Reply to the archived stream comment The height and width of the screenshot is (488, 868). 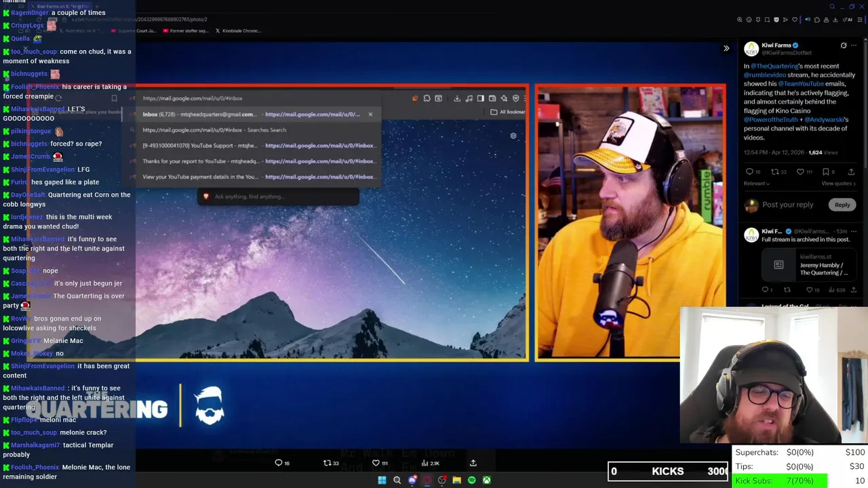point(766,290)
